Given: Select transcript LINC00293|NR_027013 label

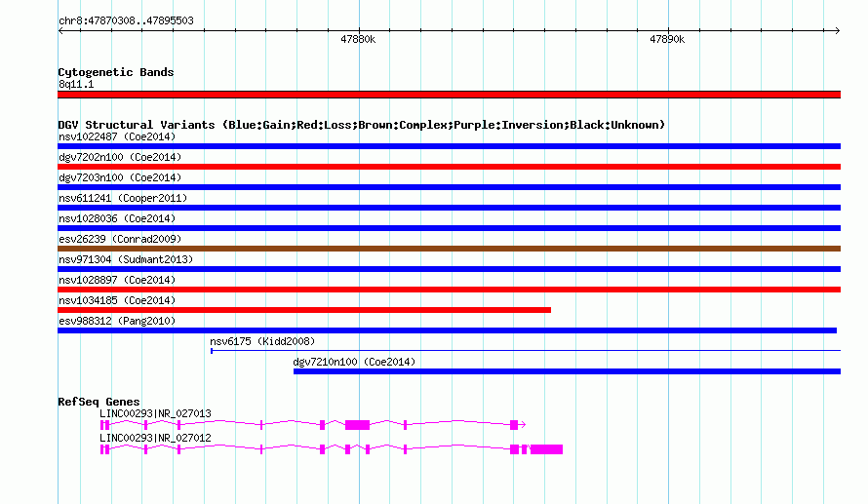Looking at the screenshot, I should (155, 413).
